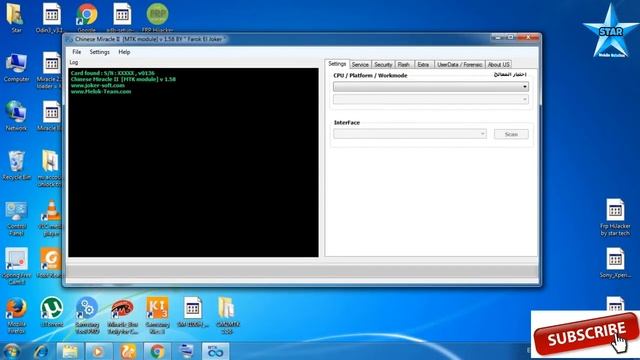The width and height of the screenshot is (640, 360).
Task: Open UC Browser from taskbar
Action: point(128,351)
